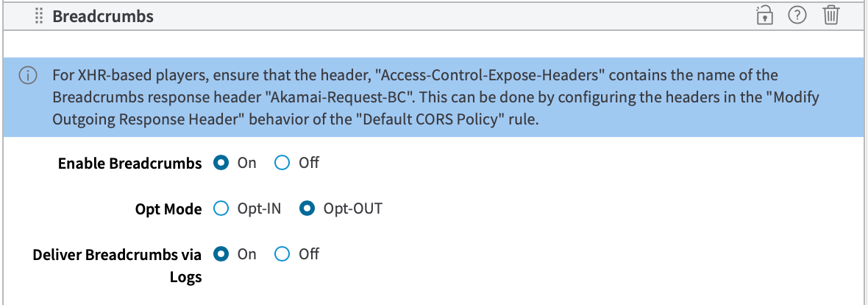The height and width of the screenshot is (305, 868).
Task: Set Deliver Breadcrumbs via Logs to Off
Action: 282,254
